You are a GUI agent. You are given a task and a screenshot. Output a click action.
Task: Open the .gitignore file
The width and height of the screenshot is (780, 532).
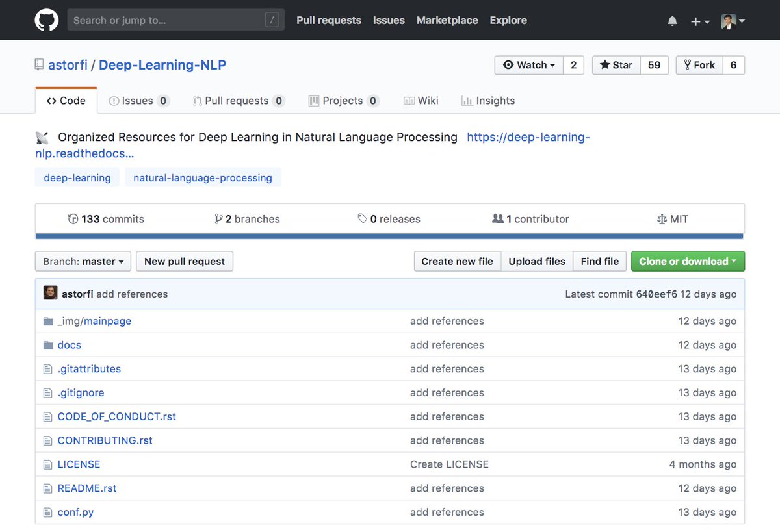[x=81, y=393]
